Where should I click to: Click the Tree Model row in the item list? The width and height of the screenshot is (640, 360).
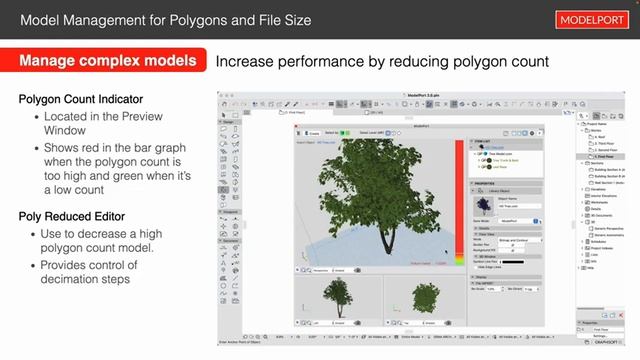click(x=507, y=154)
